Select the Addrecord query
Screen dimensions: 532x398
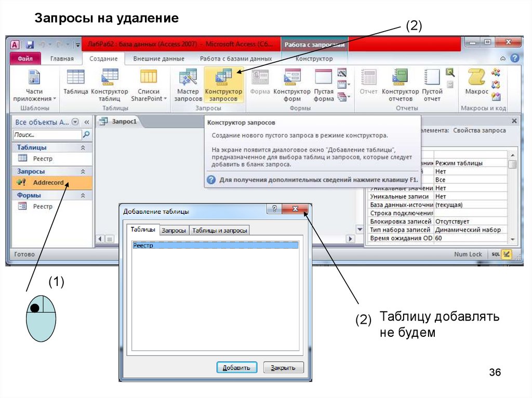click(52, 182)
